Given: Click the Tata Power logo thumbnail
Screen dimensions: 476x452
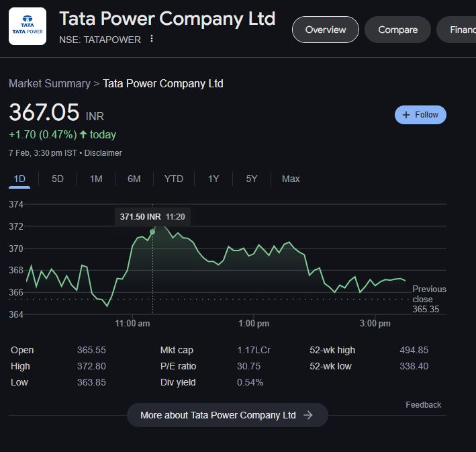Looking at the screenshot, I should coord(28,26).
